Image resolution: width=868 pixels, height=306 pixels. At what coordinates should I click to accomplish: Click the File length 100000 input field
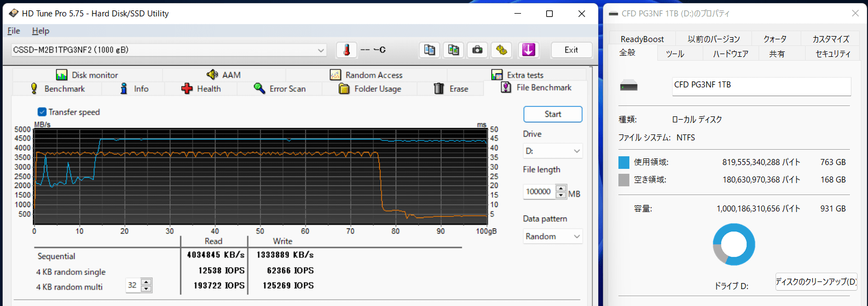[x=540, y=192]
